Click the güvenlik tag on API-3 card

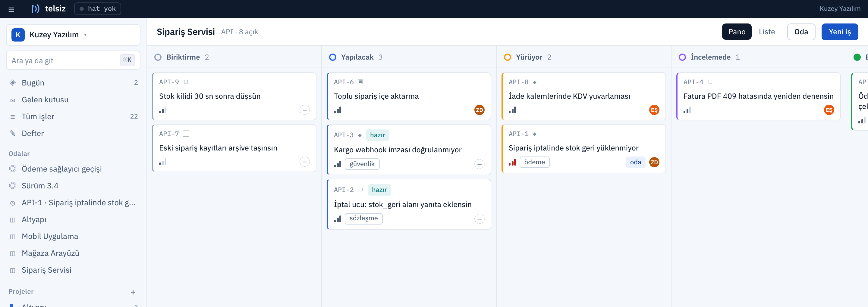pos(362,164)
